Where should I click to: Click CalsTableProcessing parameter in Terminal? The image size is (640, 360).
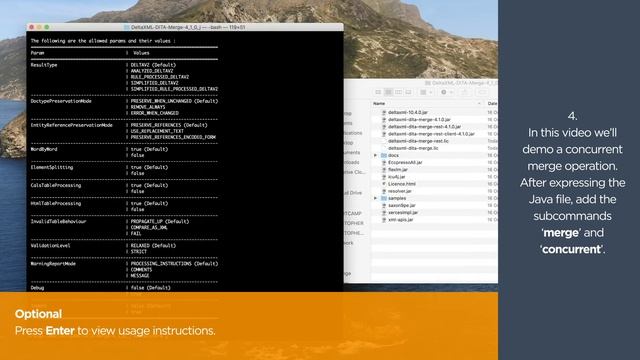(x=56, y=185)
